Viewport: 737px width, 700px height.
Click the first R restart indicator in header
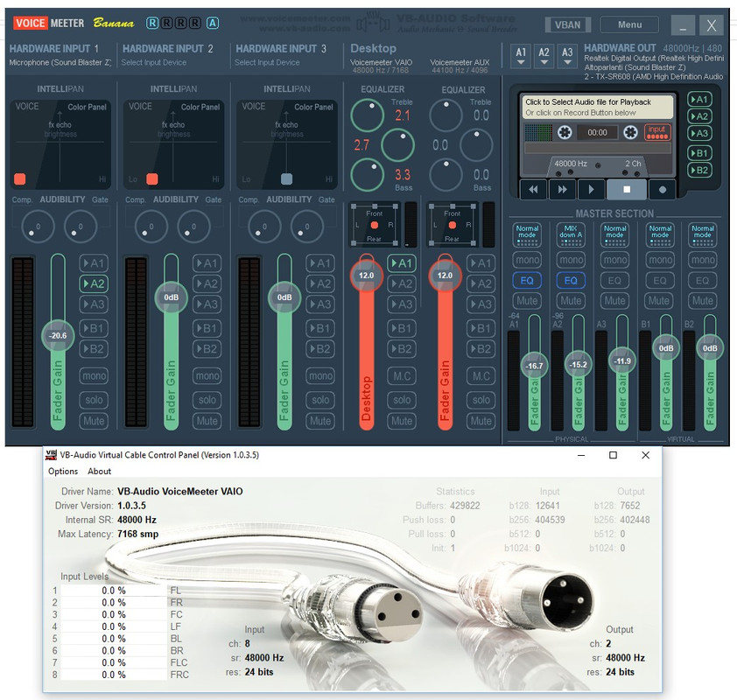pos(152,23)
